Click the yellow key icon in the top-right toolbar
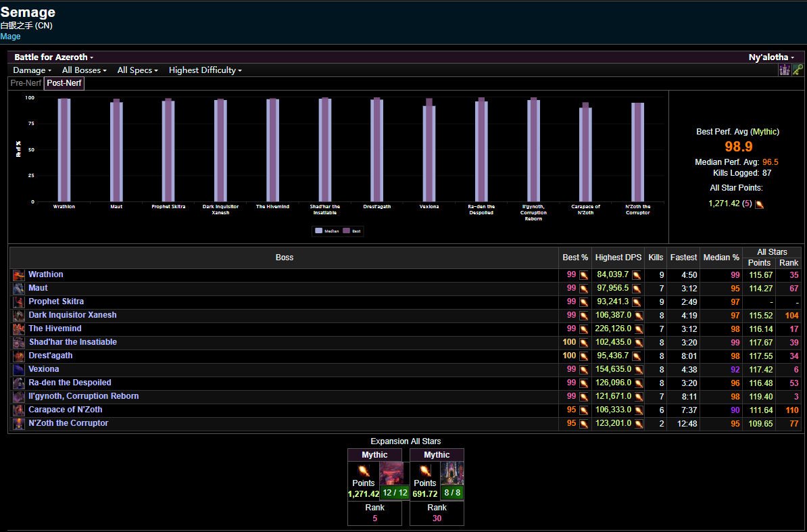Image resolution: width=807 pixels, height=532 pixels. point(798,69)
